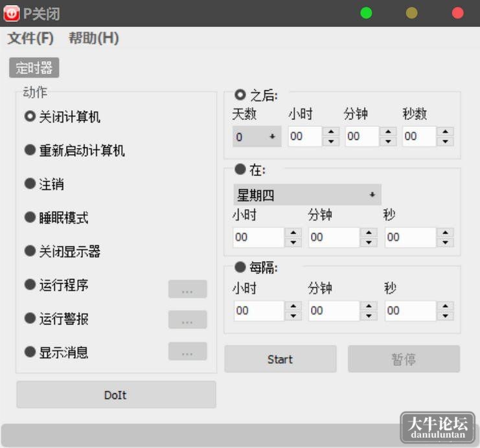Select the 睡眠模式 radio option
Image resolution: width=480 pixels, height=448 pixels.
tap(56, 218)
